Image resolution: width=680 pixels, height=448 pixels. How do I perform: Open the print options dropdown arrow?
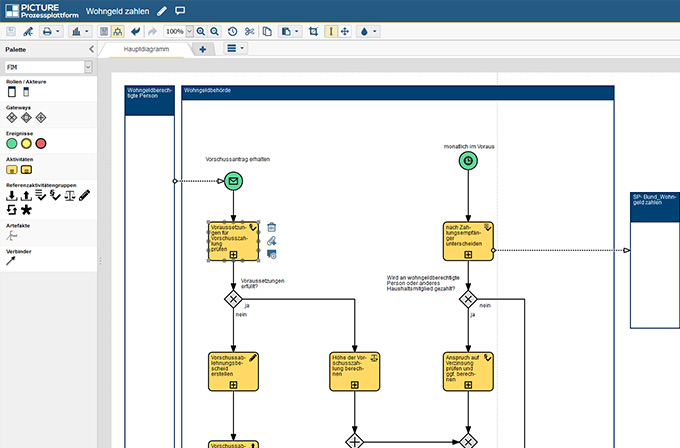point(58,31)
